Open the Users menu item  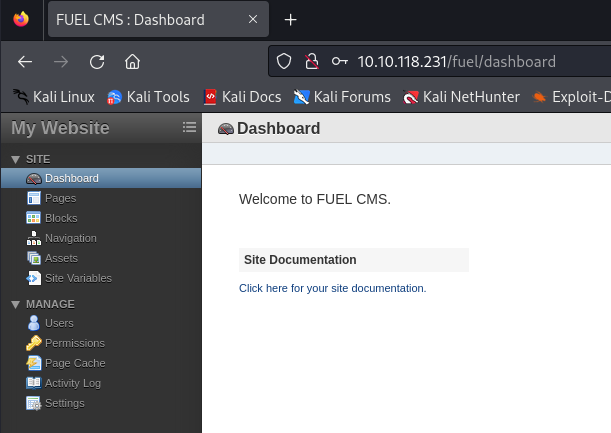point(101,323)
